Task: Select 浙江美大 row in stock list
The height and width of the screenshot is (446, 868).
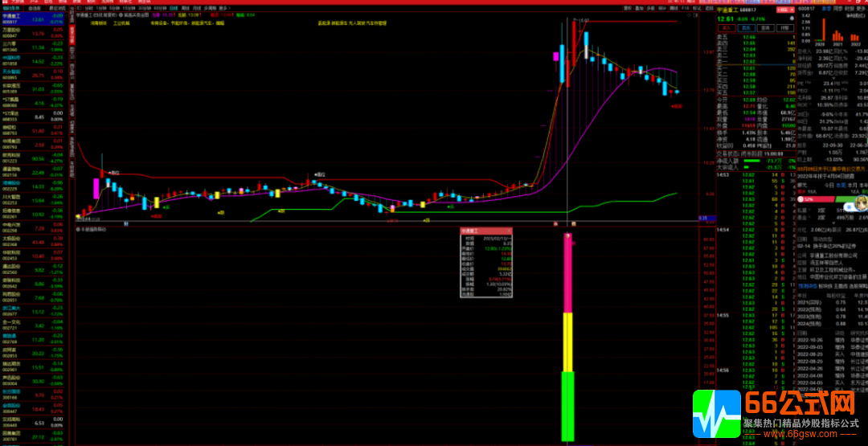Action: point(33,310)
